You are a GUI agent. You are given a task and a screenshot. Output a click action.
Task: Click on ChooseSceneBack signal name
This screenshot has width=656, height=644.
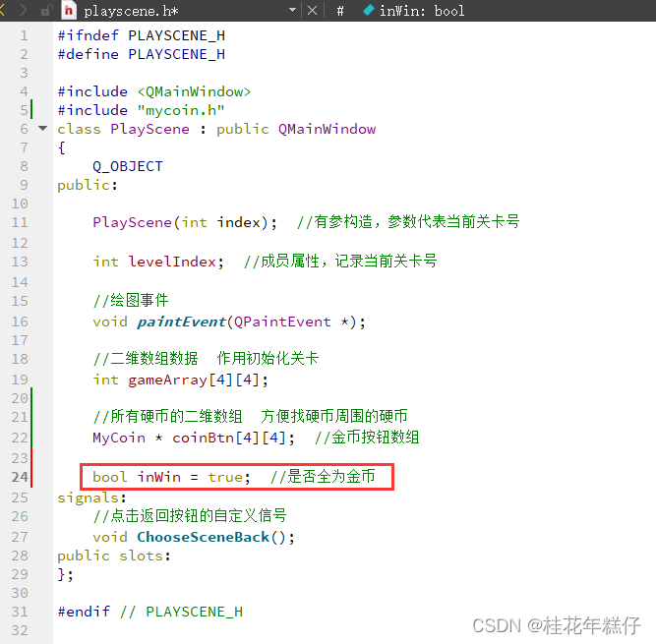click(203, 537)
